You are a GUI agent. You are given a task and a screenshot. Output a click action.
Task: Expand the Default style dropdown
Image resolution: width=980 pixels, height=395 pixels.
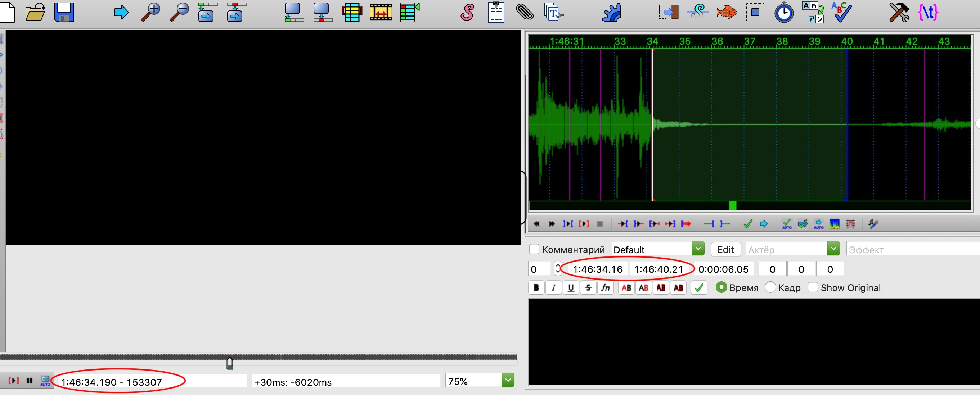(x=698, y=249)
